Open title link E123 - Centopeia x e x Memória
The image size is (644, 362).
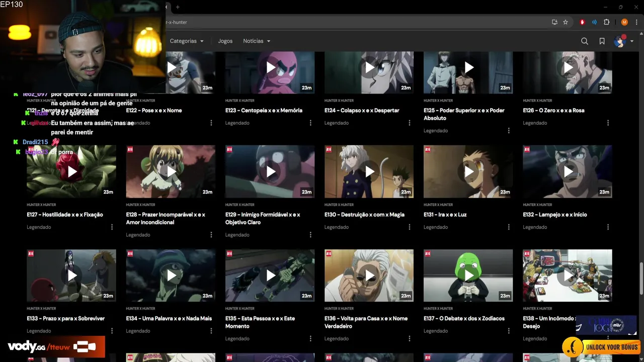[x=264, y=110]
